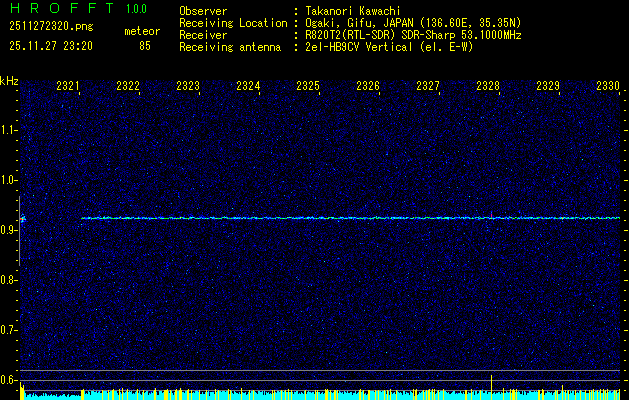Screen dimensions: 629x400
Task: Select the 2325 time label
Action: pyautogui.click(x=308, y=85)
